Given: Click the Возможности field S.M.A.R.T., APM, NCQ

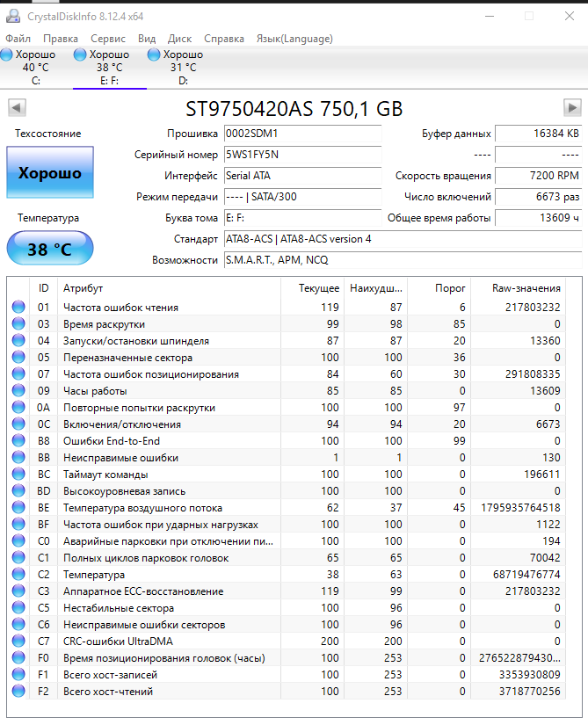Looking at the screenshot, I should click(403, 260).
